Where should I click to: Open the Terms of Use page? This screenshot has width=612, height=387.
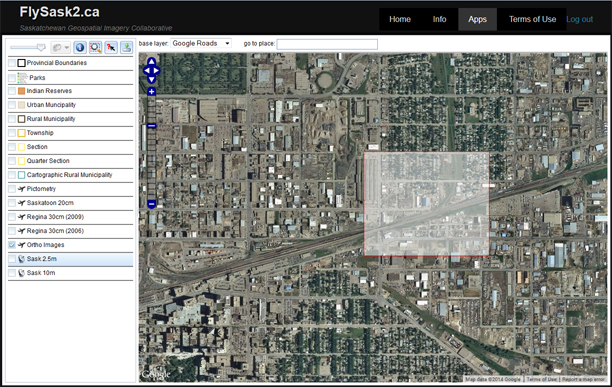click(532, 19)
